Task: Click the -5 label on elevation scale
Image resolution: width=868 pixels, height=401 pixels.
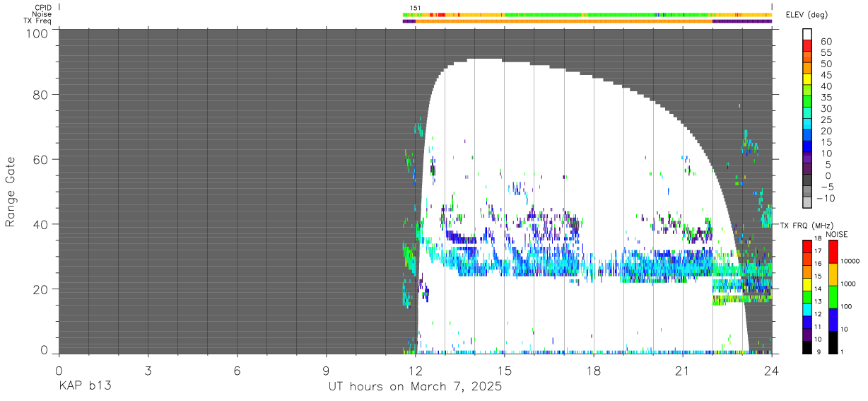Action: [826, 187]
